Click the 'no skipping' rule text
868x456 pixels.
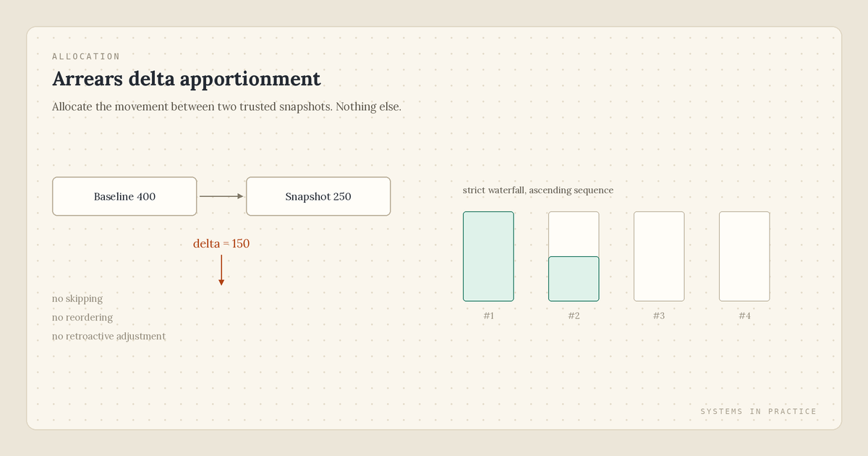(77, 299)
